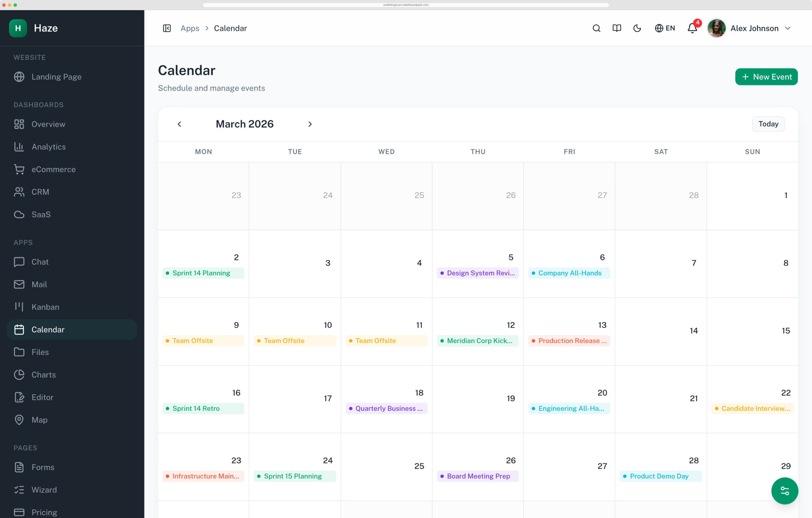Screen dimensions: 812x518
Task: Open Editor pencil icon
Action: coord(19,397)
